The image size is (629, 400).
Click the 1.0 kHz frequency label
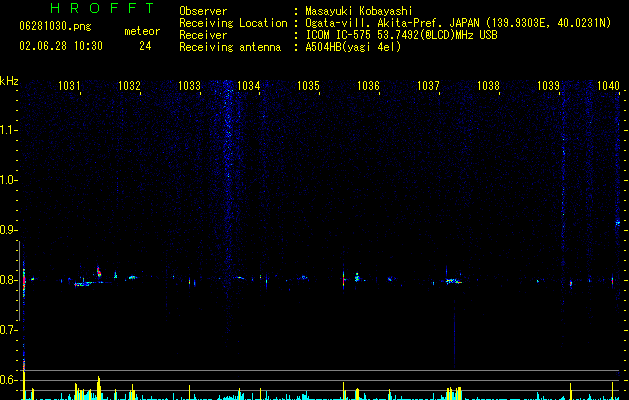[8, 180]
